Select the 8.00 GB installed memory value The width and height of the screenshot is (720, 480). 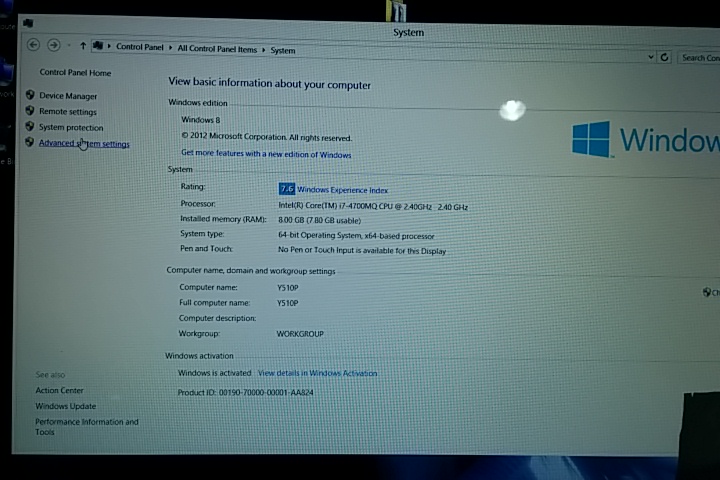click(319, 220)
